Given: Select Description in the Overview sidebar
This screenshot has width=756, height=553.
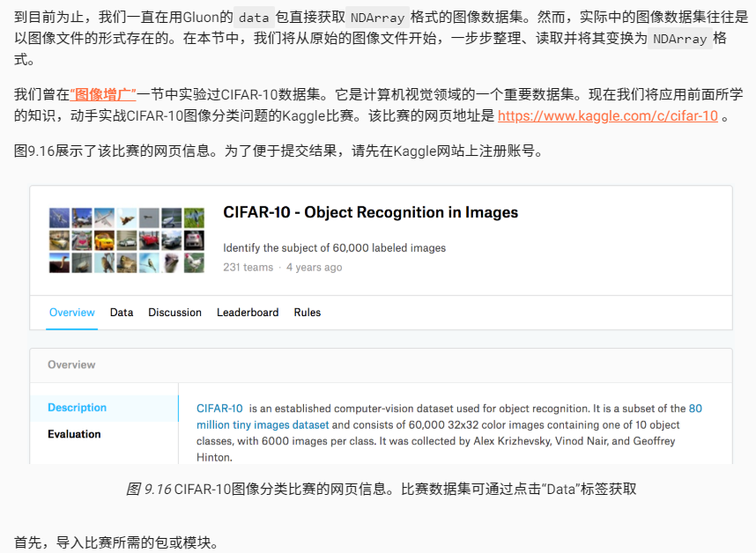Looking at the screenshot, I should pos(104,408).
